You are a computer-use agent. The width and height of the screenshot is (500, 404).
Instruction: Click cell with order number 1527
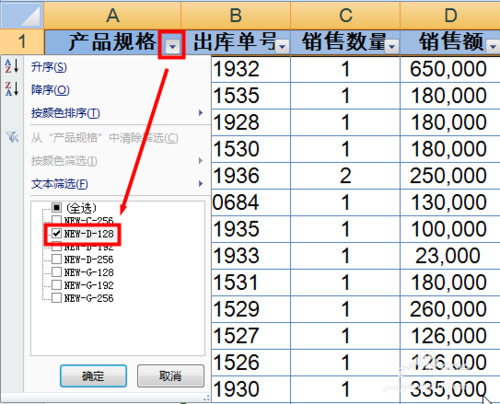pyautogui.click(x=251, y=336)
